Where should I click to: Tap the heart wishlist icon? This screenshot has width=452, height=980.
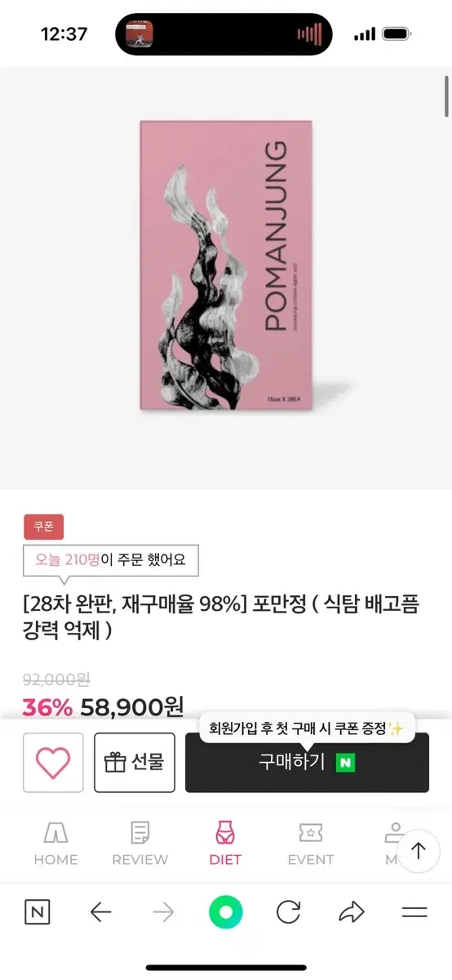(x=53, y=763)
